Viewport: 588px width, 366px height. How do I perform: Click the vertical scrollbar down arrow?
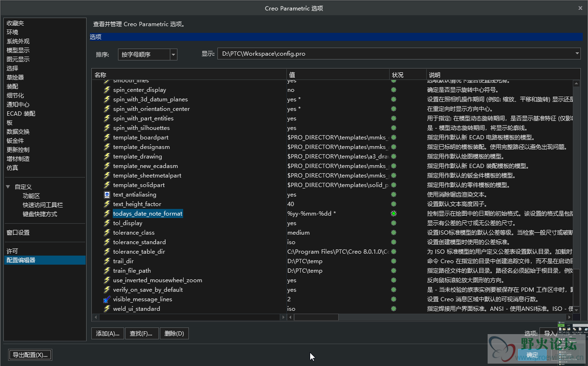(x=577, y=310)
